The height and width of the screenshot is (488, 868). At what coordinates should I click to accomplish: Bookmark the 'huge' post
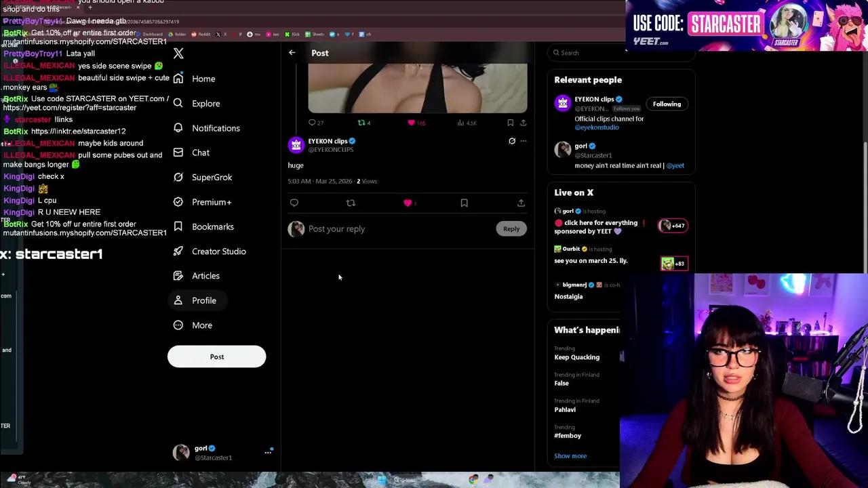pyautogui.click(x=464, y=203)
